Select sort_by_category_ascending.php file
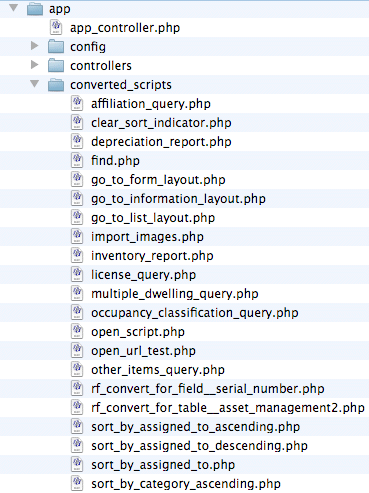This screenshot has height=493, width=369. point(186,484)
